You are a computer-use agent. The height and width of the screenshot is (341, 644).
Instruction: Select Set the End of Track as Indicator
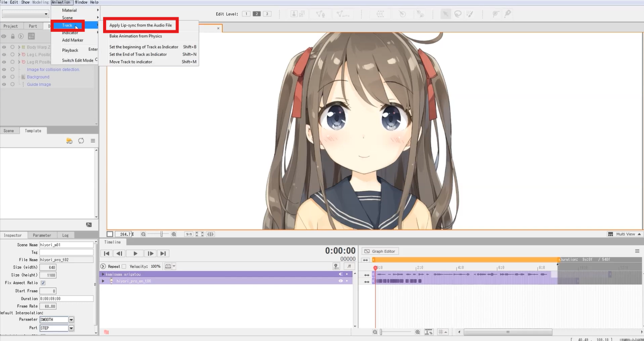(x=138, y=54)
